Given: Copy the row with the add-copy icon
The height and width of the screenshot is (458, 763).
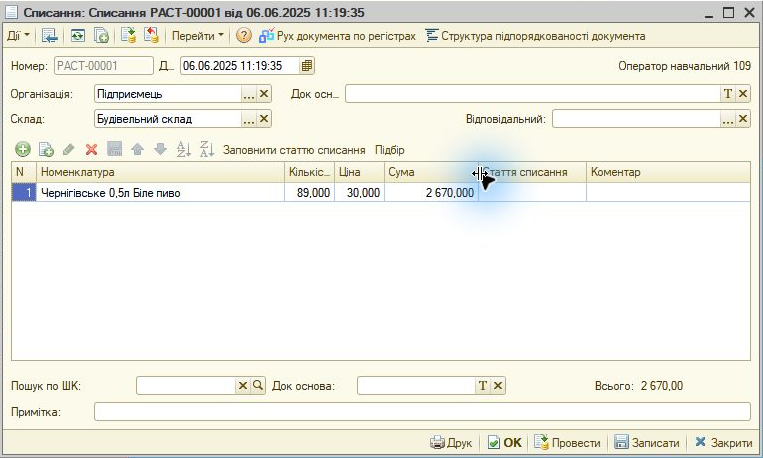Looking at the screenshot, I should [46, 149].
